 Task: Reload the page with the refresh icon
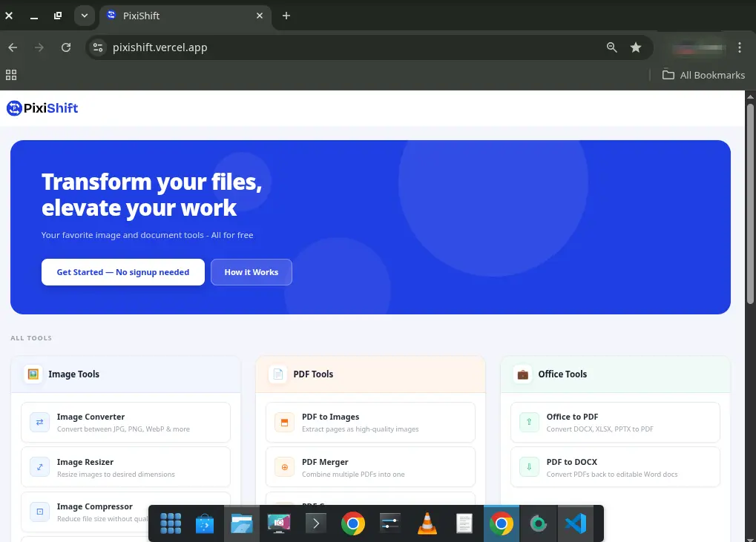66,47
